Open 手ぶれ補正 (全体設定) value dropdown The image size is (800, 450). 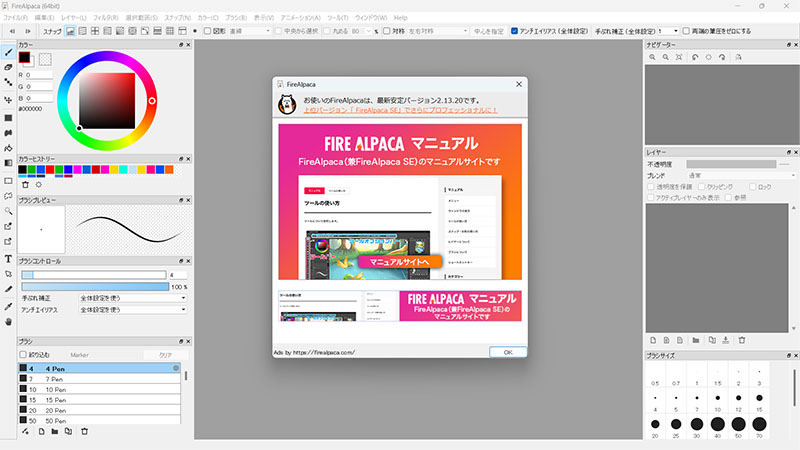coord(668,31)
